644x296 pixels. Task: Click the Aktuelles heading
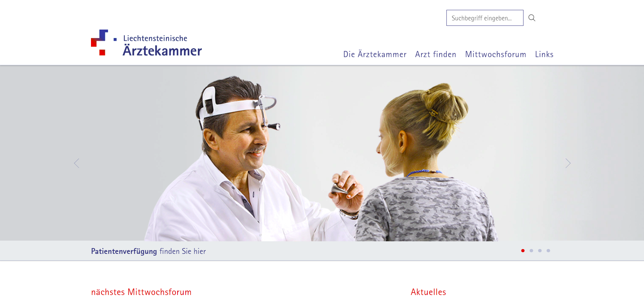[x=428, y=292]
